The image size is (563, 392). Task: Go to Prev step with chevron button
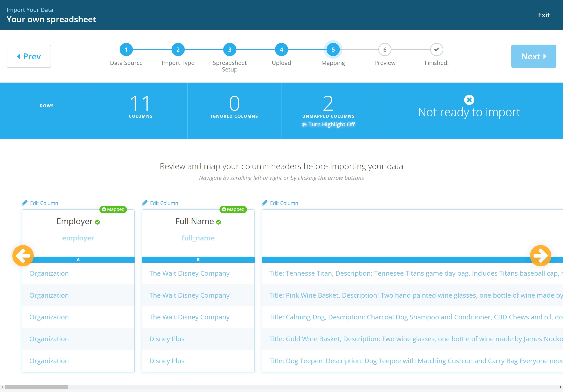coord(29,56)
